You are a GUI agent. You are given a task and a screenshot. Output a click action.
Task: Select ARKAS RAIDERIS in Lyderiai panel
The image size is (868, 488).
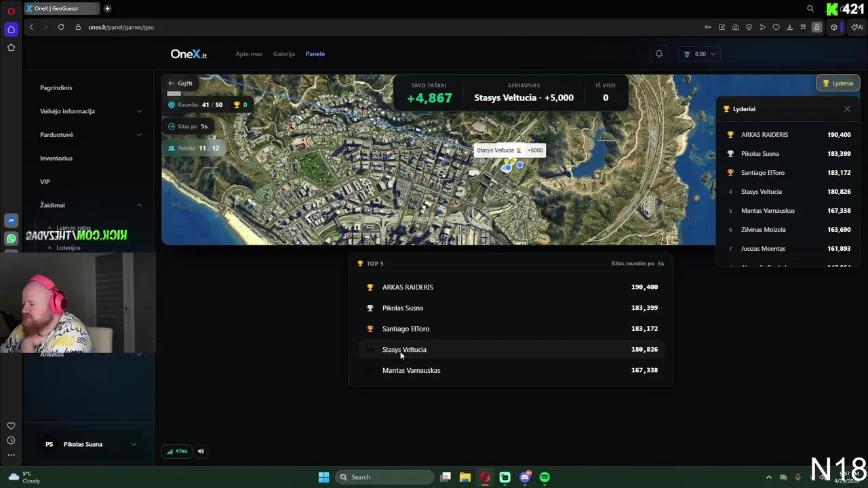point(788,134)
